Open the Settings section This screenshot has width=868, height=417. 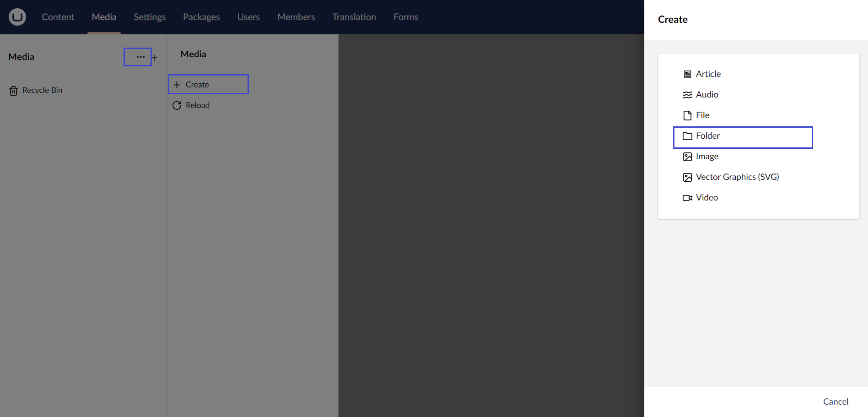(149, 17)
